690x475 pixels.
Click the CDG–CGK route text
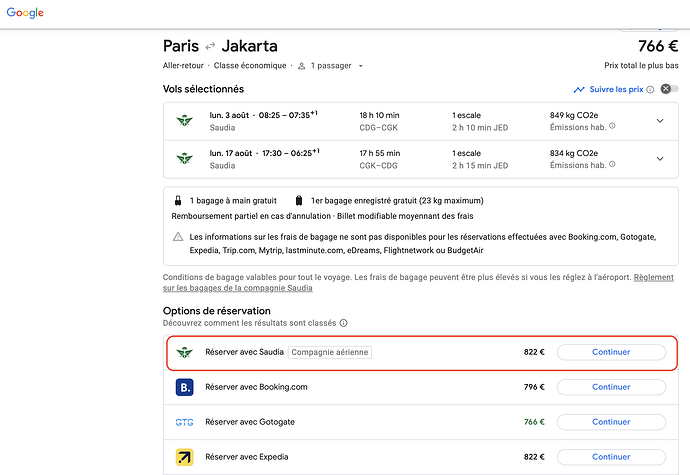click(x=378, y=128)
